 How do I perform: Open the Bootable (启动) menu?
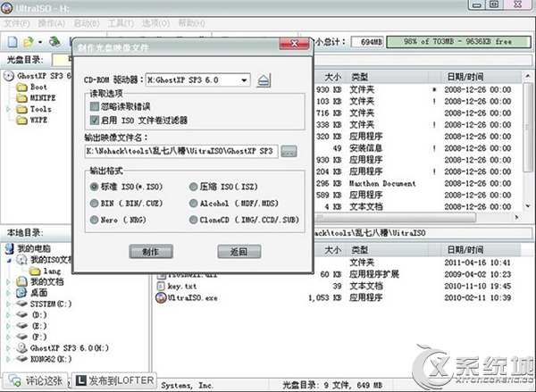pos(87,23)
